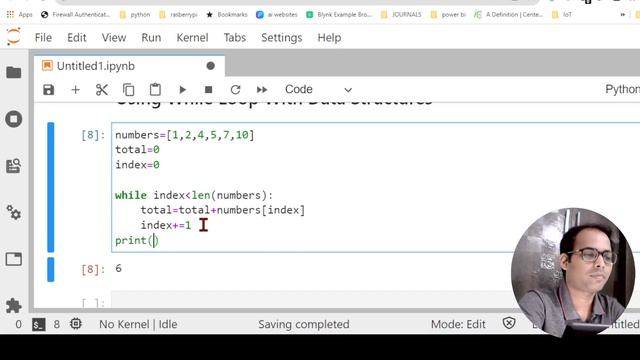640x360 pixels.
Task: Open the power bi bookmarks folder
Action: (448, 14)
